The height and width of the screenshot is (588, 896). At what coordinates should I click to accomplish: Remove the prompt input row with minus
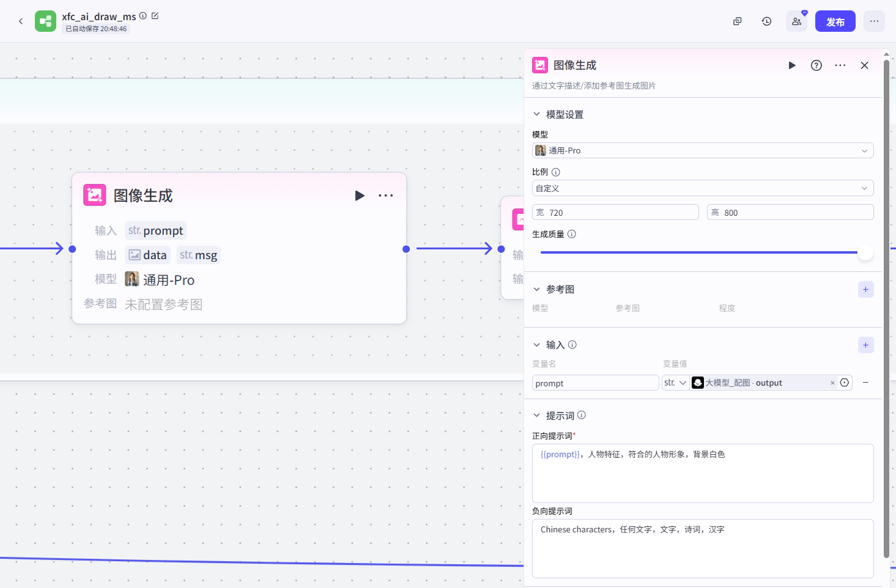tap(866, 383)
